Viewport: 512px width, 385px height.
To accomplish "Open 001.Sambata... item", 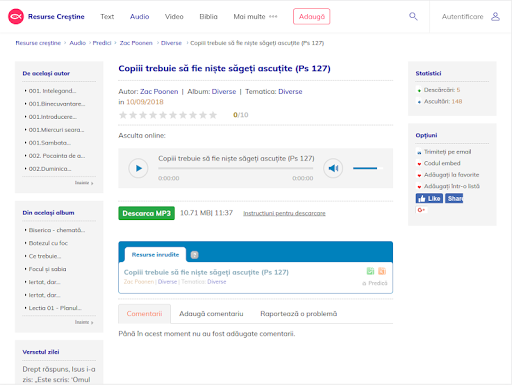I will coord(50,143).
